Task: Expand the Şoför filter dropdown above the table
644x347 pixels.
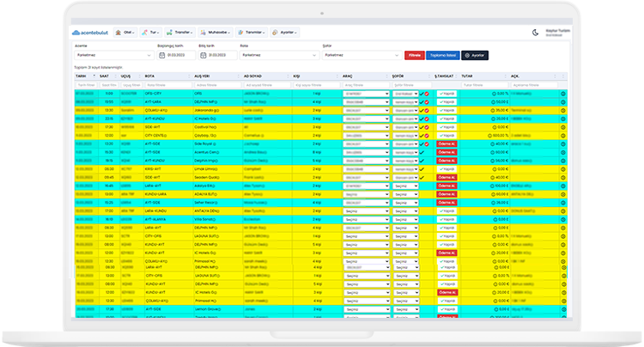Action: (x=361, y=55)
